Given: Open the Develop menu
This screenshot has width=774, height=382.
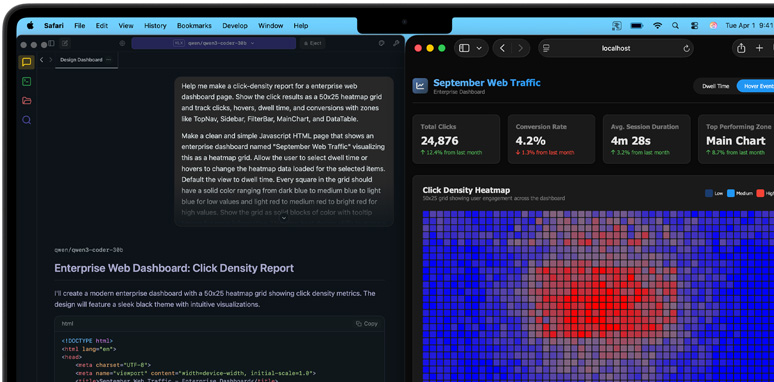Looking at the screenshot, I should coord(235,26).
